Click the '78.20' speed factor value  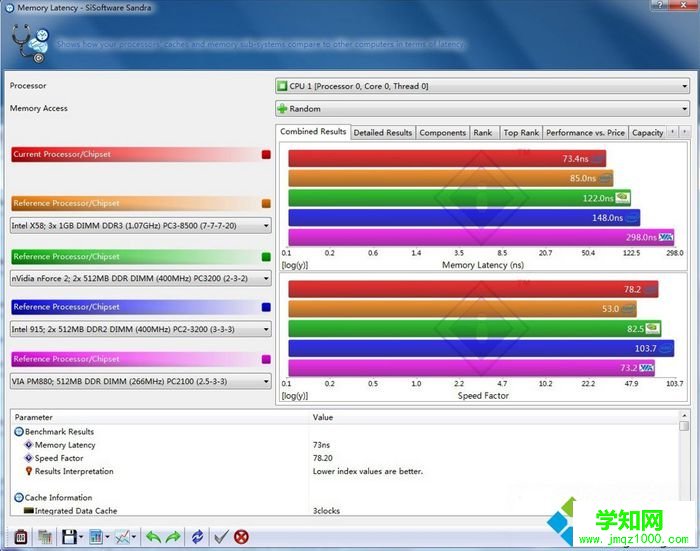(323, 458)
